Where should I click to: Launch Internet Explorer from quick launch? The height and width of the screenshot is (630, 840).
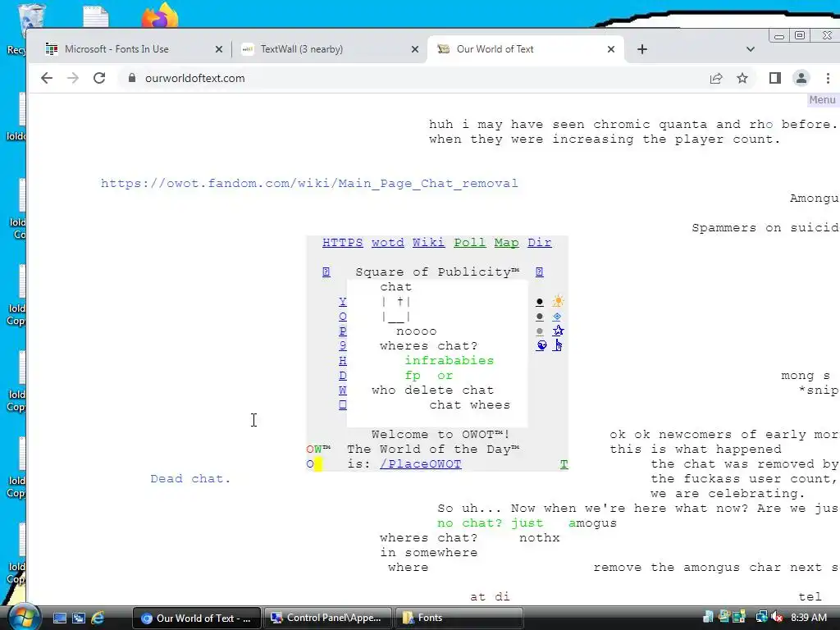tap(98, 618)
